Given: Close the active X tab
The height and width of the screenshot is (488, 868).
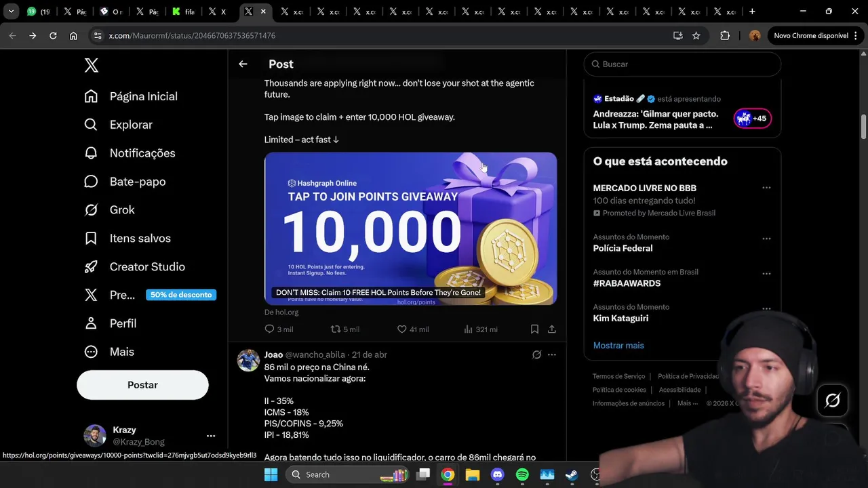Looking at the screenshot, I should (263, 12).
